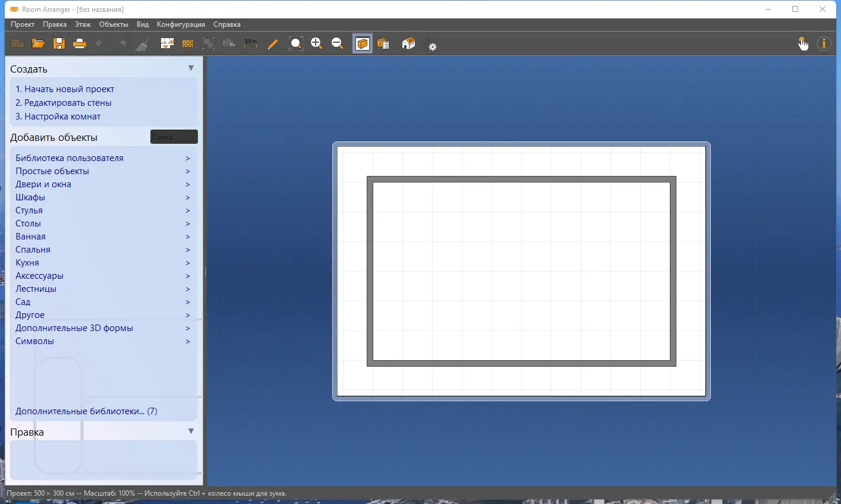
Task: Click the hand touch mode icon
Action: point(803,44)
